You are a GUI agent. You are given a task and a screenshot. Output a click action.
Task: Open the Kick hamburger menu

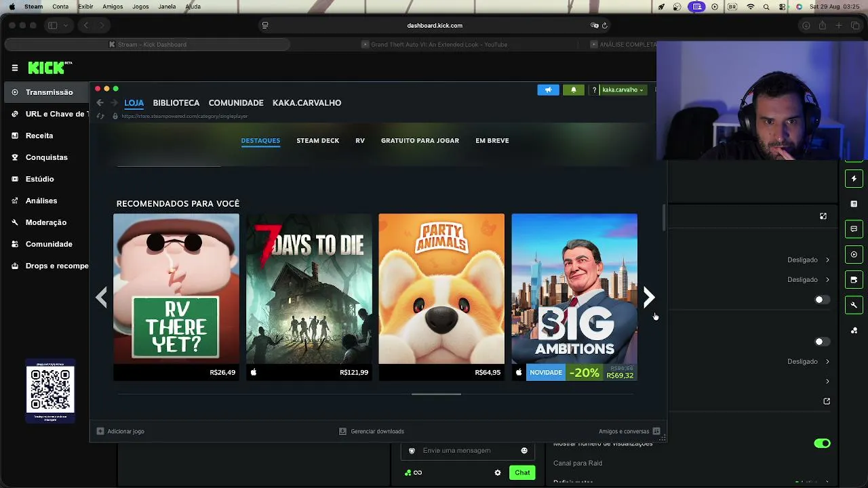[15, 68]
